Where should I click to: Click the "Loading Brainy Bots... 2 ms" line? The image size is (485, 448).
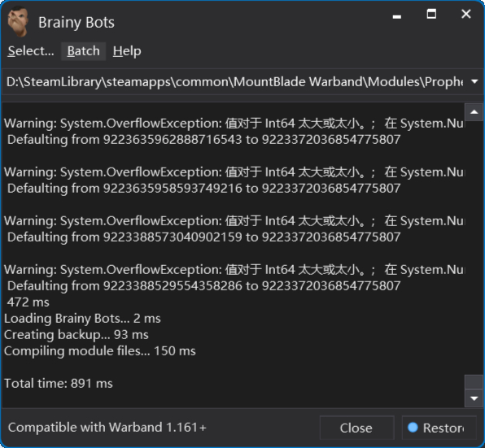click(x=82, y=319)
